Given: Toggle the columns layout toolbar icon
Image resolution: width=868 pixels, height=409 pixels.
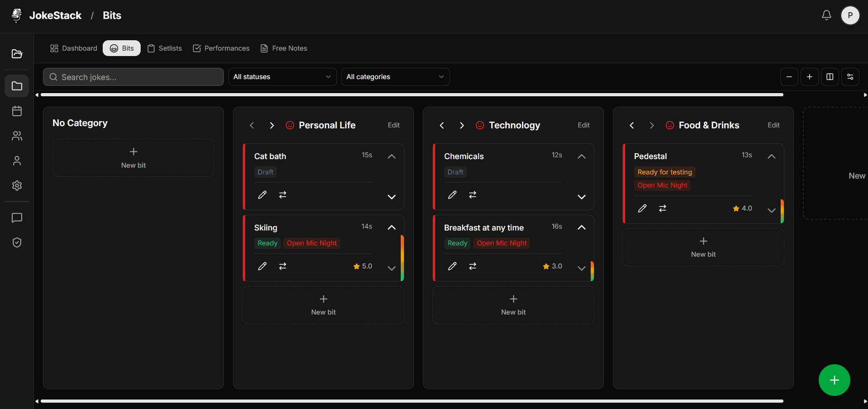Looking at the screenshot, I should (x=830, y=77).
